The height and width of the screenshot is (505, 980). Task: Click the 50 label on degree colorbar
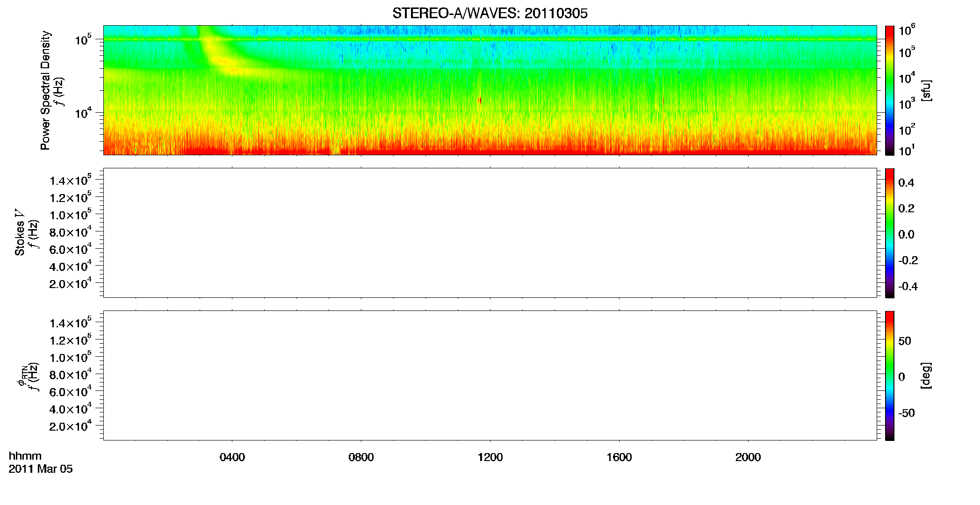(x=905, y=341)
